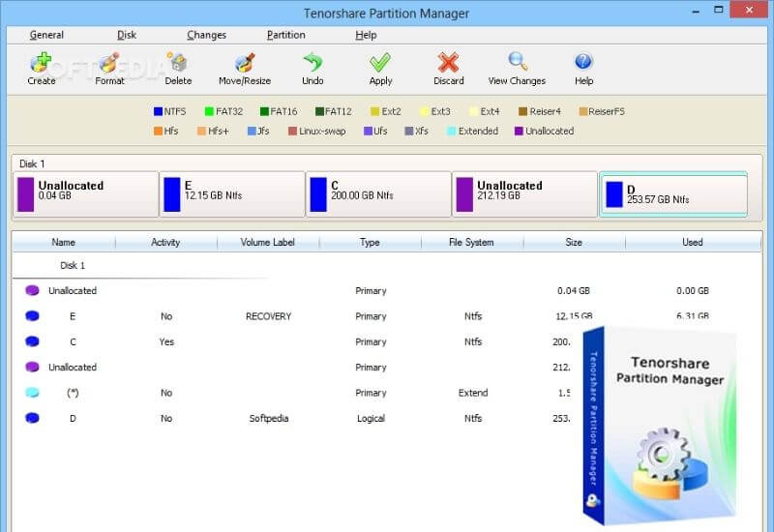Open the Move/Resize tool

[x=245, y=64]
